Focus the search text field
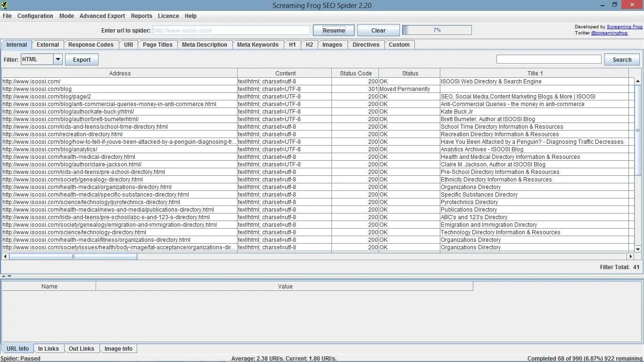The width and height of the screenshot is (644, 362). tap(549, 59)
